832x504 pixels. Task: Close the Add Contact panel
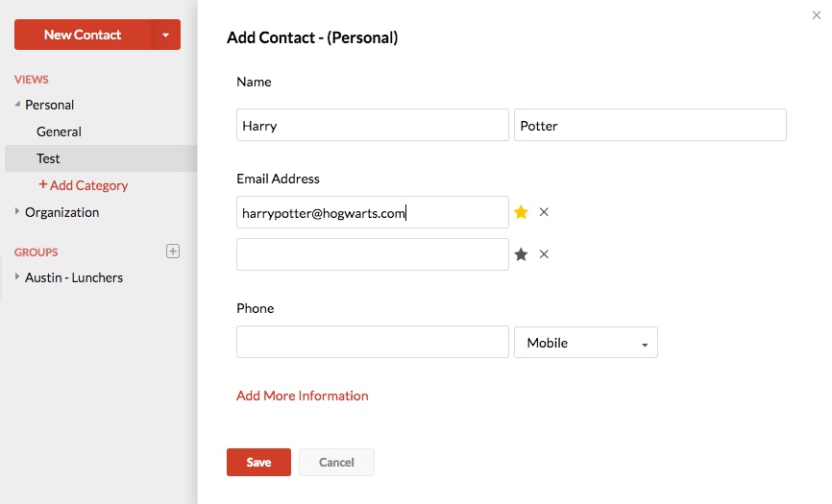[817, 14]
